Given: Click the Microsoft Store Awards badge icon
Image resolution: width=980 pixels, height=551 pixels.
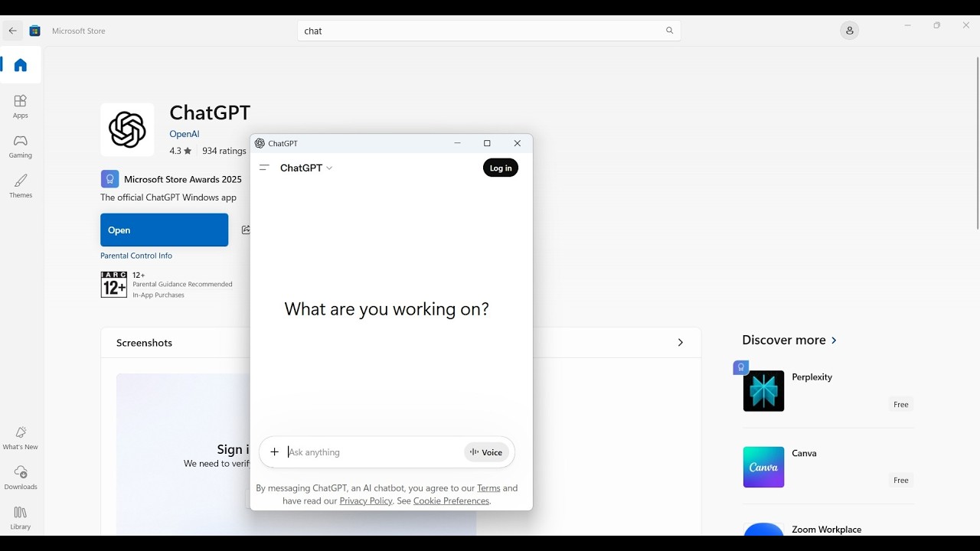Looking at the screenshot, I should point(109,179).
